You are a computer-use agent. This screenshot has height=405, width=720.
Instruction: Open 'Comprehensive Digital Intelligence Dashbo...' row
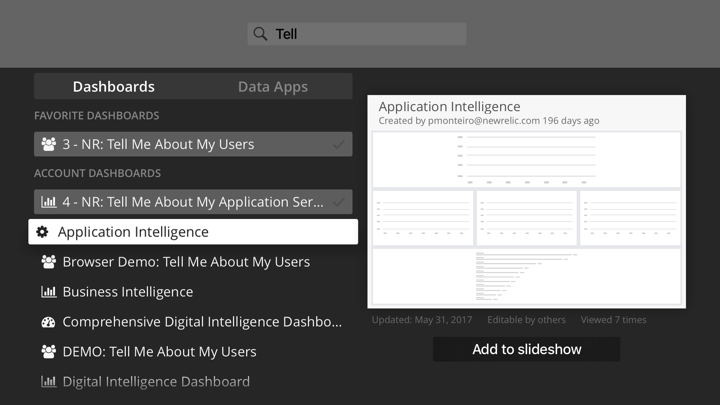coord(193,322)
